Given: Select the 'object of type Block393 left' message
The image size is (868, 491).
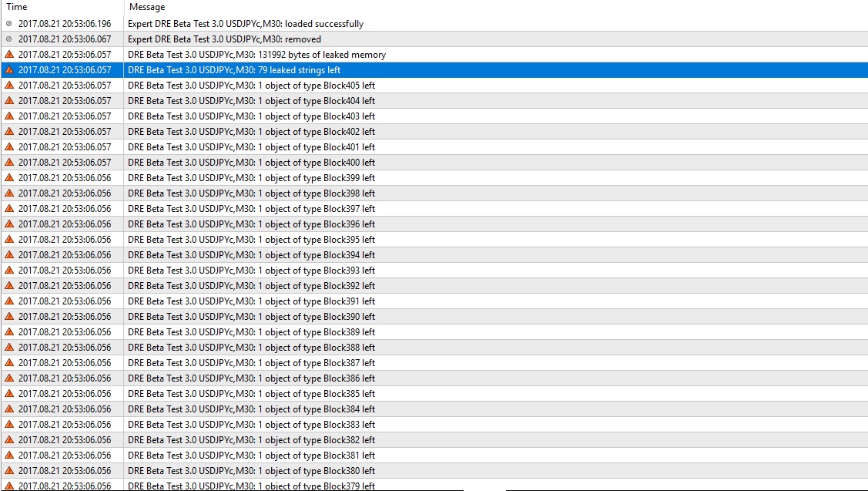Looking at the screenshot, I should click(x=251, y=271).
